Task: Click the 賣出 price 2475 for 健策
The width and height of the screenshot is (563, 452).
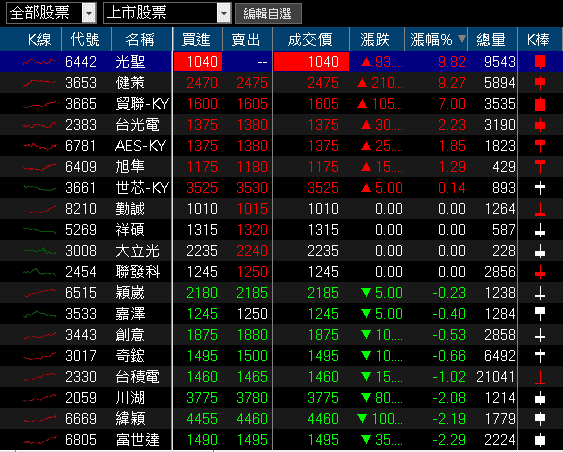Action: point(252,83)
